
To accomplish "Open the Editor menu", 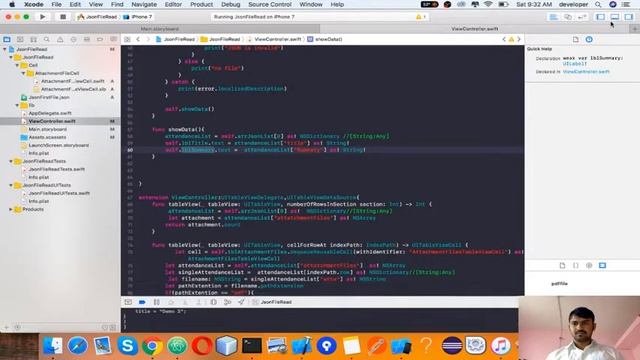I will 173,4.
